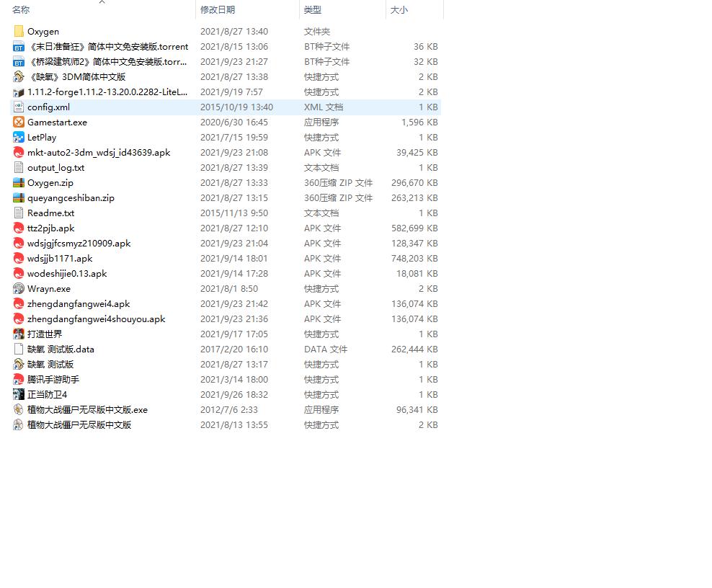Click the sort arrow above 名称 column

coord(102,2)
